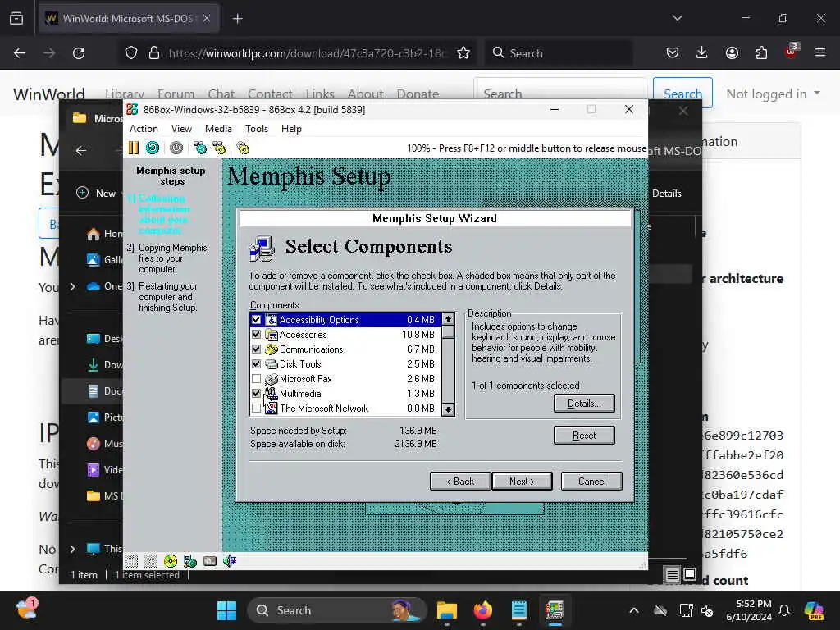Bookmark page with star icon
This screenshot has width=840, height=630.
point(463,53)
